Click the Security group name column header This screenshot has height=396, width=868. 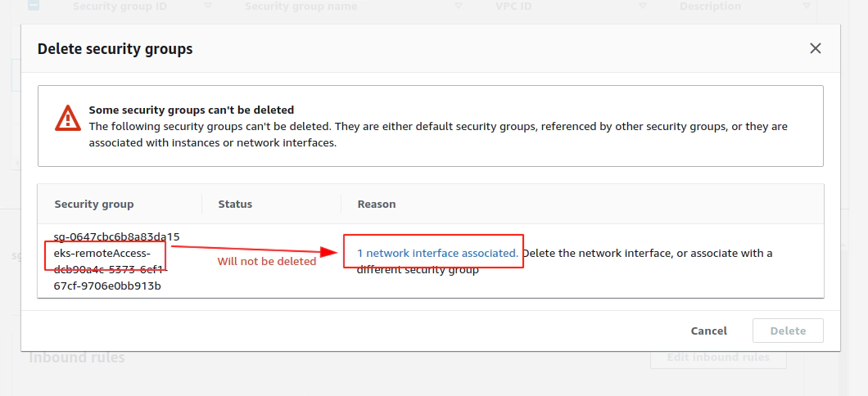click(301, 7)
